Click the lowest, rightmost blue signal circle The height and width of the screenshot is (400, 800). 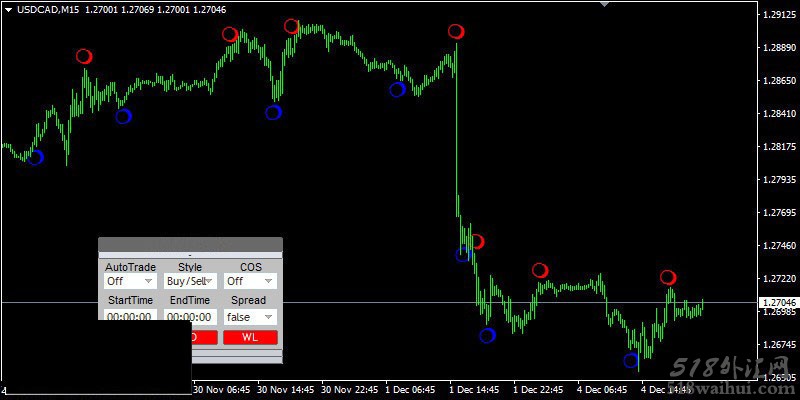631,360
